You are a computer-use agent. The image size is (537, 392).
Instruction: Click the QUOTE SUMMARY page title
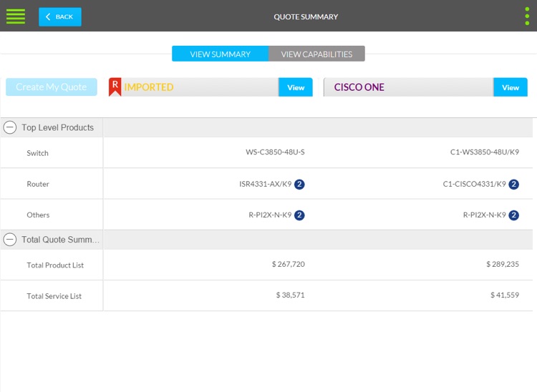tap(306, 16)
